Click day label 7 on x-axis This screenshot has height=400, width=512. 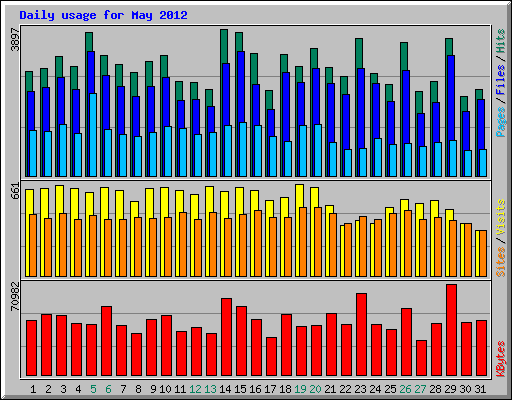123,389
